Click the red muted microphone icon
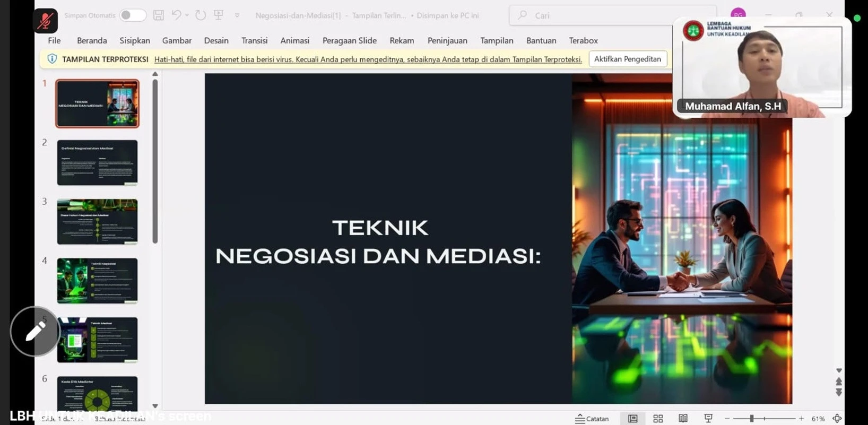 (x=46, y=21)
